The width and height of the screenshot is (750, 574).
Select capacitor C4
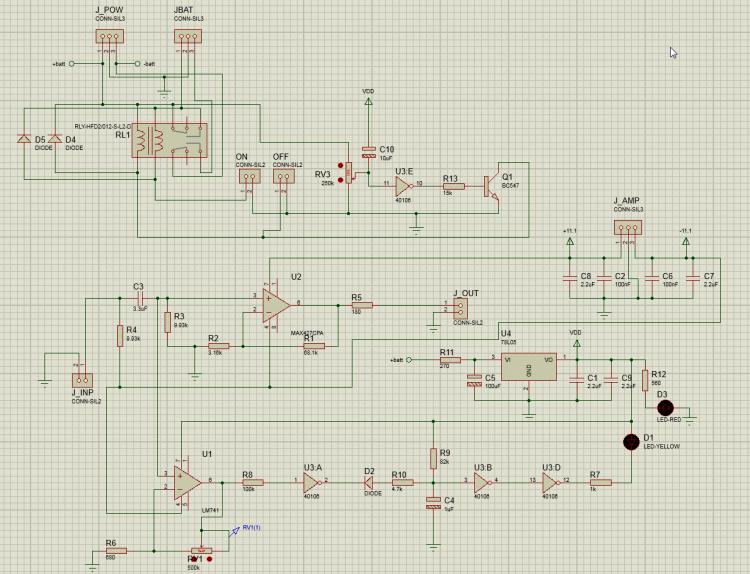coord(433,503)
